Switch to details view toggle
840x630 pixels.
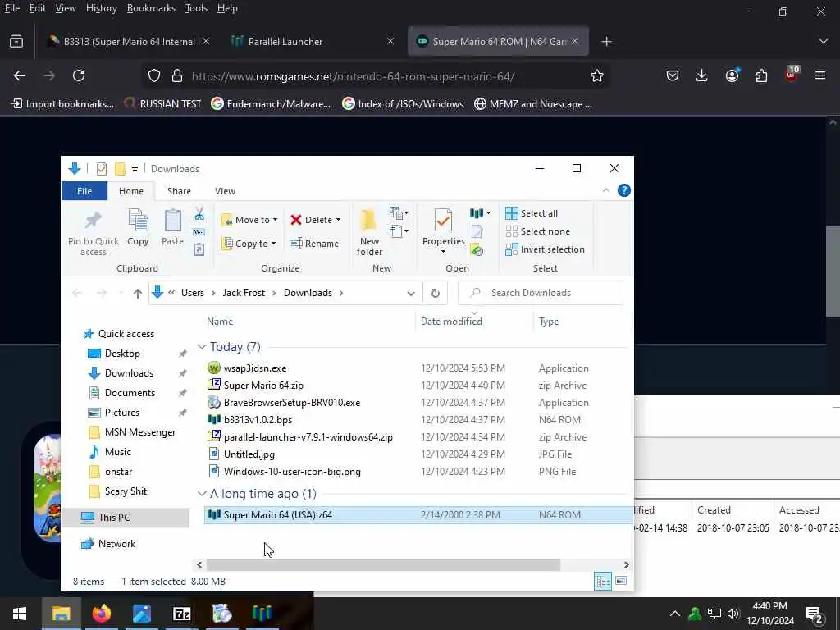tap(603, 581)
